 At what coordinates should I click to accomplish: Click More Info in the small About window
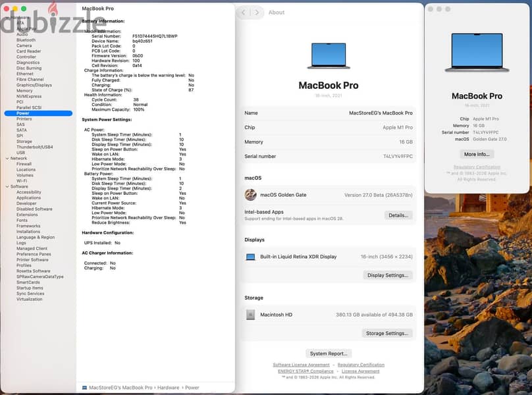click(x=477, y=154)
